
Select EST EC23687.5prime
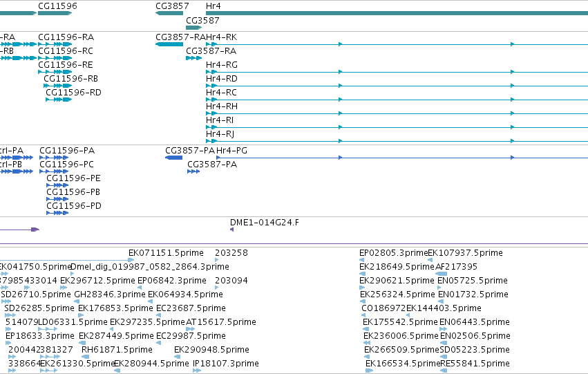point(191,309)
